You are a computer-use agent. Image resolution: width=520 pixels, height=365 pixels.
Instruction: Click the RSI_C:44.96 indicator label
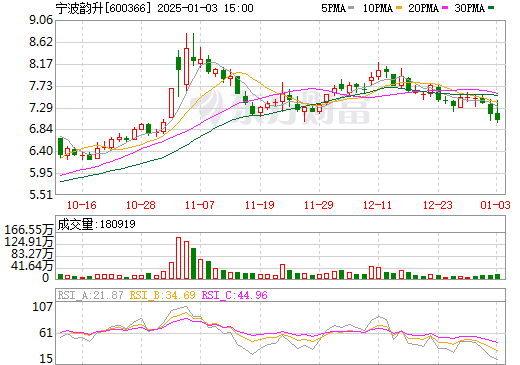(235, 295)
